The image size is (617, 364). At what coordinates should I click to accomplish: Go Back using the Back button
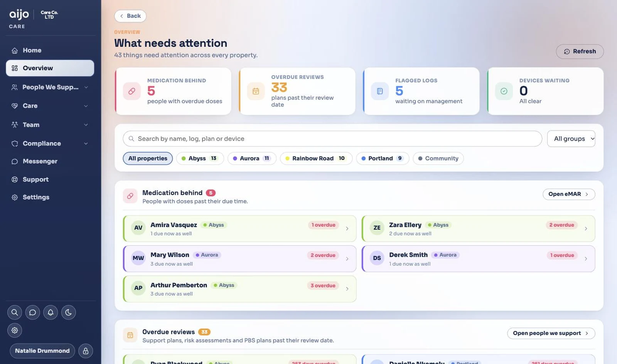pos(130,16)
